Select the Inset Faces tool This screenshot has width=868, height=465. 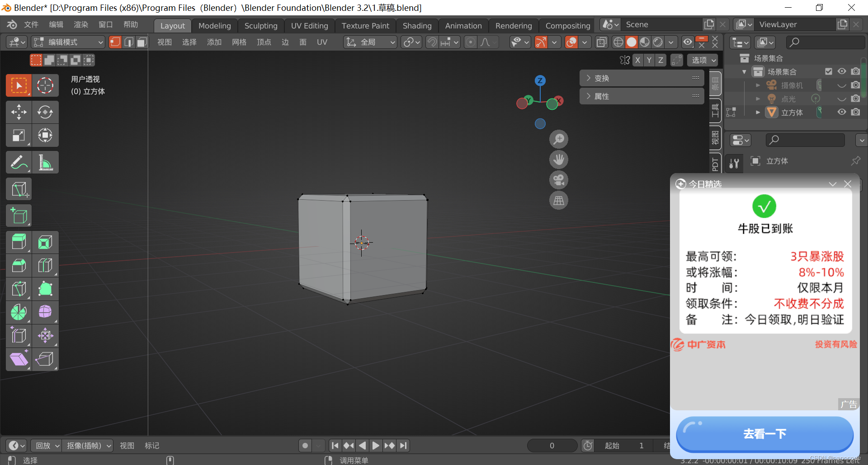click(x=45, y=242)
